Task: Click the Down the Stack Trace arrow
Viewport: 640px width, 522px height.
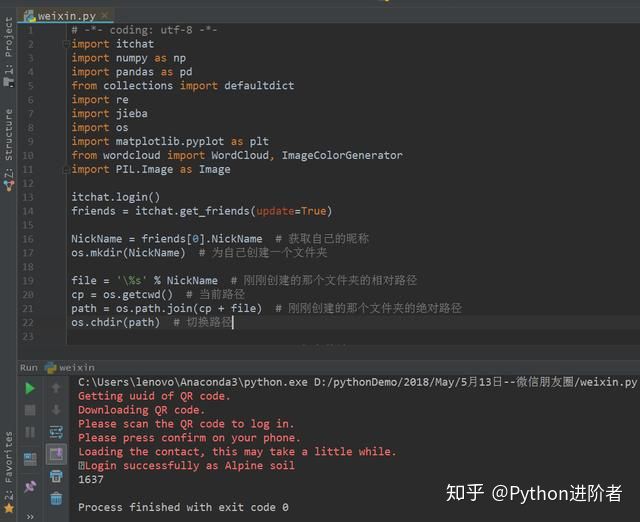Action: (56, 409)
